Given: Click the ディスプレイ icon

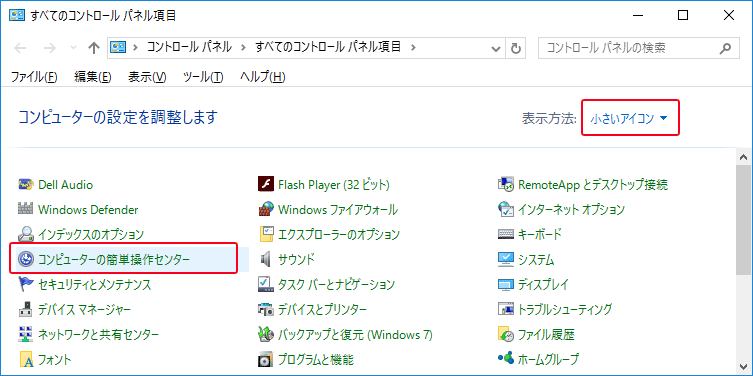Looking at the screenshot, I should [x=506, y=284].
